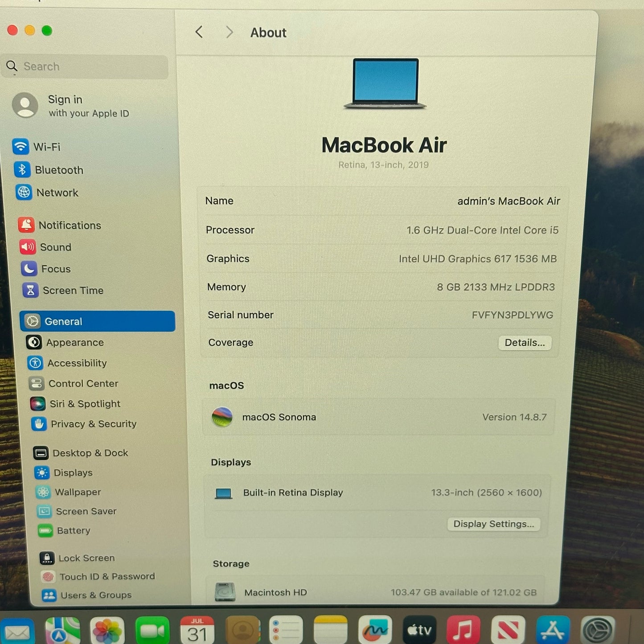
Task: Open Photos app from the Dock
Action: coord(107,631)
